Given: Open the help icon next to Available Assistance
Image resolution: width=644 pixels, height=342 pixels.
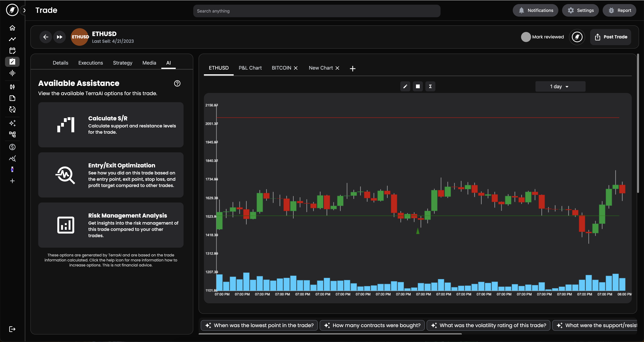Looking at the screenshot, I should tap(177, 84).
